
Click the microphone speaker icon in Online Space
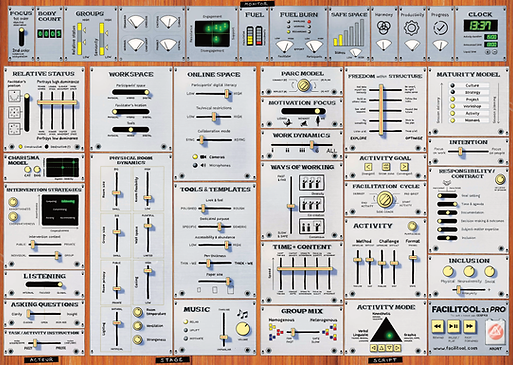coord(203,165)
